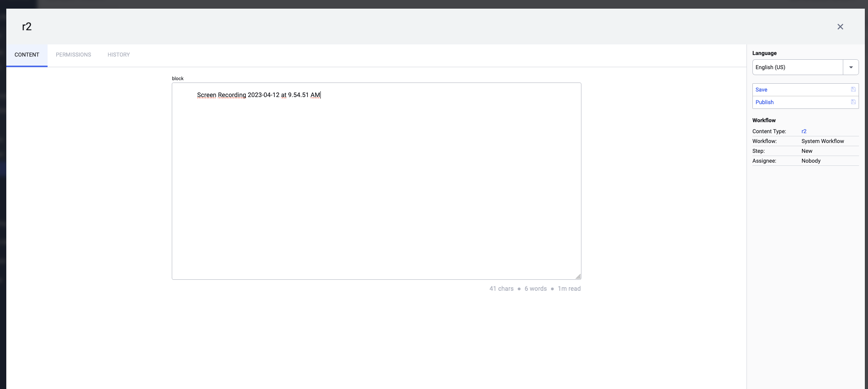Open the English (US) language selector
Image resolution: width=868 pixels, height=389 pixels.
click(797, 67)
